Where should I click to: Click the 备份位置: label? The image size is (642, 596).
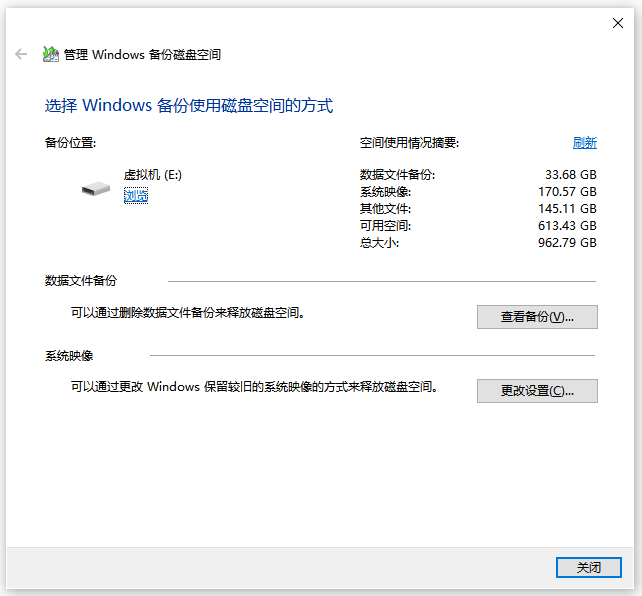70,143
